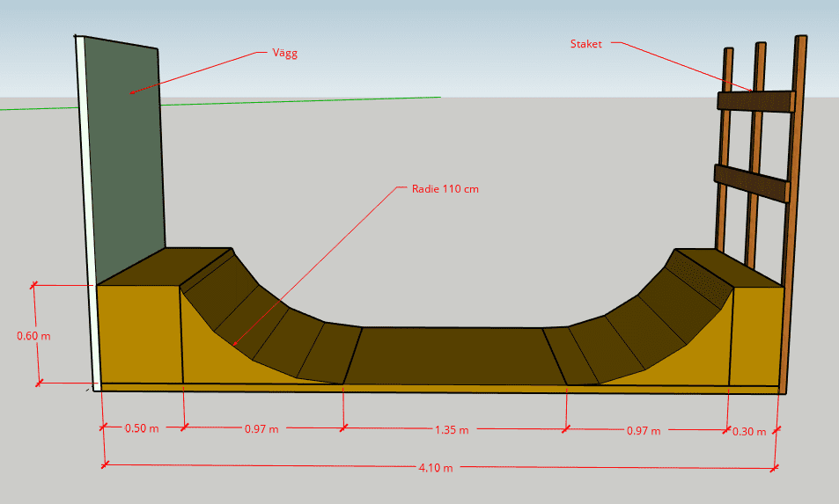
Task: Click the 1.35 m dimension label
Action: (x=451, y=430)
